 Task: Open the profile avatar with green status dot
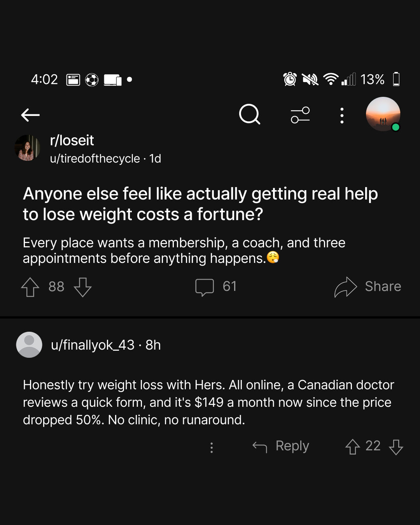coord(383,114)
